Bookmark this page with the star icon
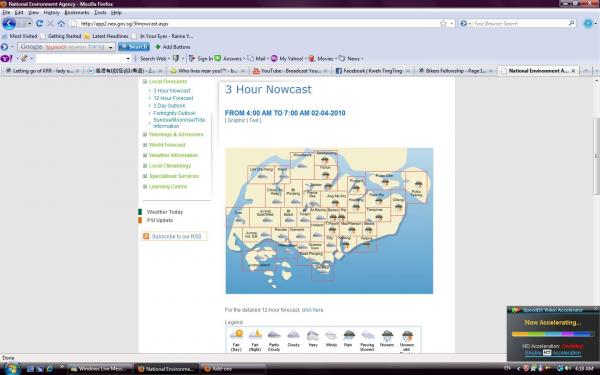The width and height of the screenshot is (600, 375). [443, 24]
